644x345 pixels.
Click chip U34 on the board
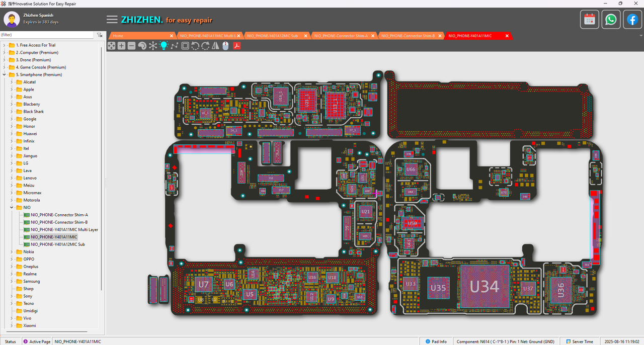(484, 287)
